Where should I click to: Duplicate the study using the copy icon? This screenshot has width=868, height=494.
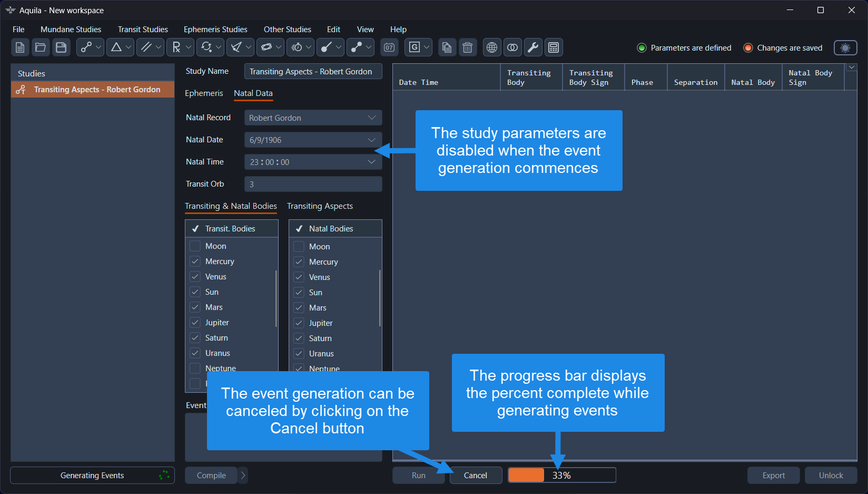point(447,47)
